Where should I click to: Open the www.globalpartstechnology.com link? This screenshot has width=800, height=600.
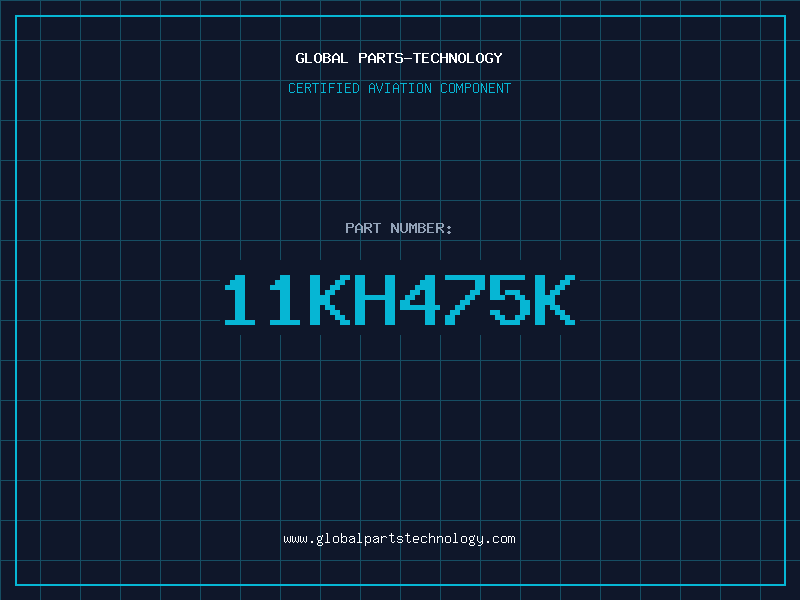click(x=399, y=539)
